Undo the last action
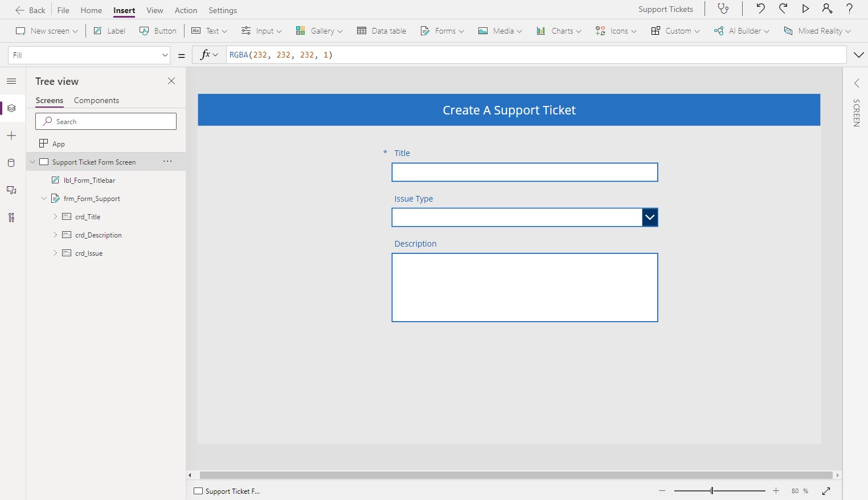Image resolution: width=868 pixels, height=500 pixels. [761, 9]
